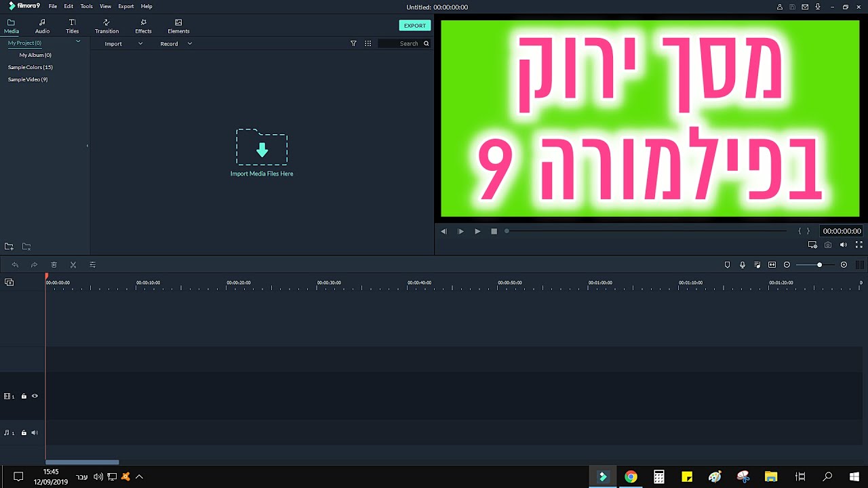Select My Album (0) folder

tap(35, 55)
